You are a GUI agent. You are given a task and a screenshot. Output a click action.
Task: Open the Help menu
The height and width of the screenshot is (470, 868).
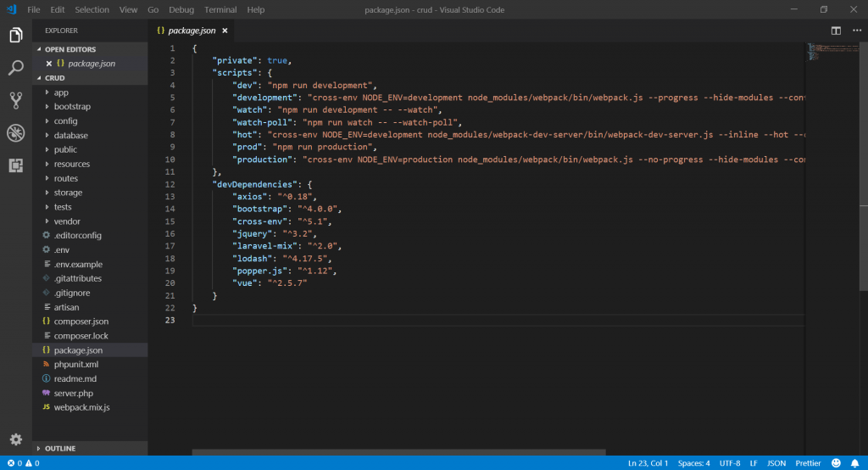tap(256, 9)
